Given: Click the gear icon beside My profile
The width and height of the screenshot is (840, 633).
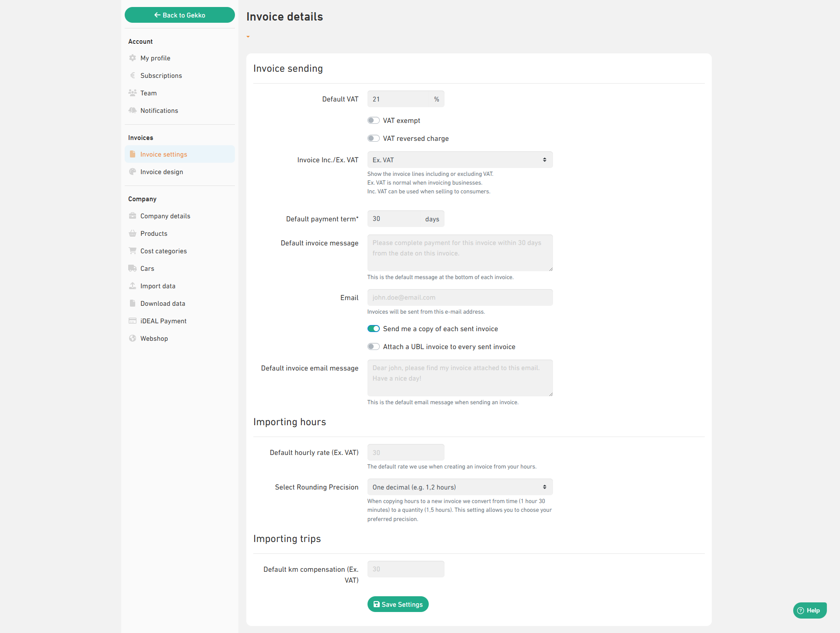Looking at the screenshot, I should 133,58.
